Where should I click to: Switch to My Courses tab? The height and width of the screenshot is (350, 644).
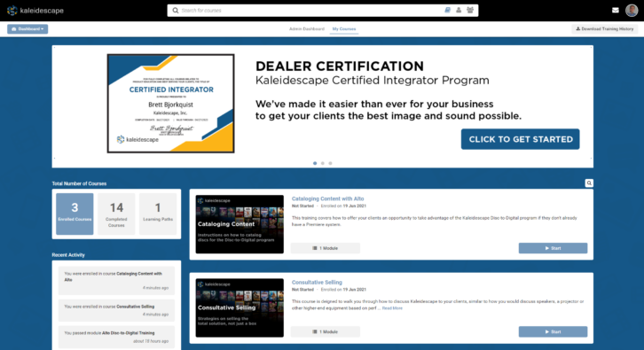[x=344, y=28]
